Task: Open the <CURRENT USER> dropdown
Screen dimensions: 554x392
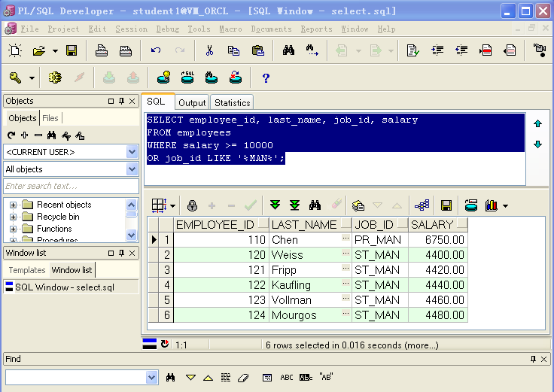Action: coord(132,151)
